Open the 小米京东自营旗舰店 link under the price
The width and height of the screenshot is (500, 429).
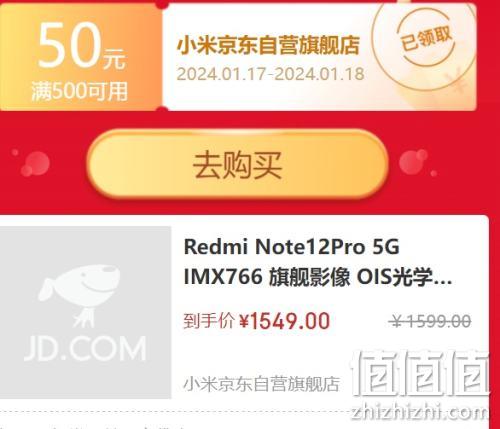[261, 384]
